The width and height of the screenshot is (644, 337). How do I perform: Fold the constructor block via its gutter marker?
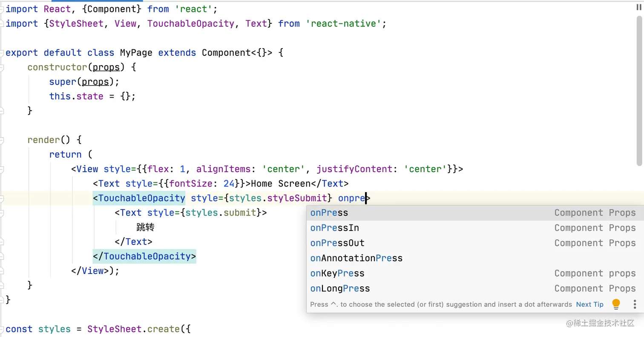tap(2, 68)
